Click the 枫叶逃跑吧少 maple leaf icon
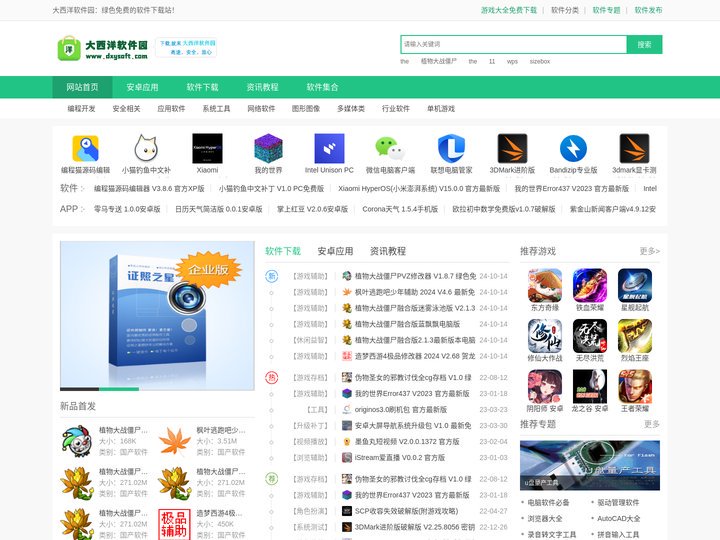Image resolution: width=720 pixels, height=540 pixels. [174, 441]
